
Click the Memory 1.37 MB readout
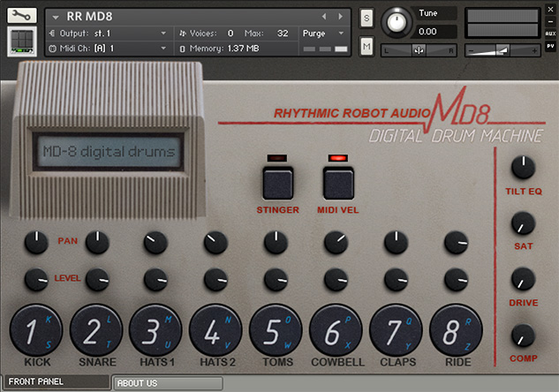[220, 48]
